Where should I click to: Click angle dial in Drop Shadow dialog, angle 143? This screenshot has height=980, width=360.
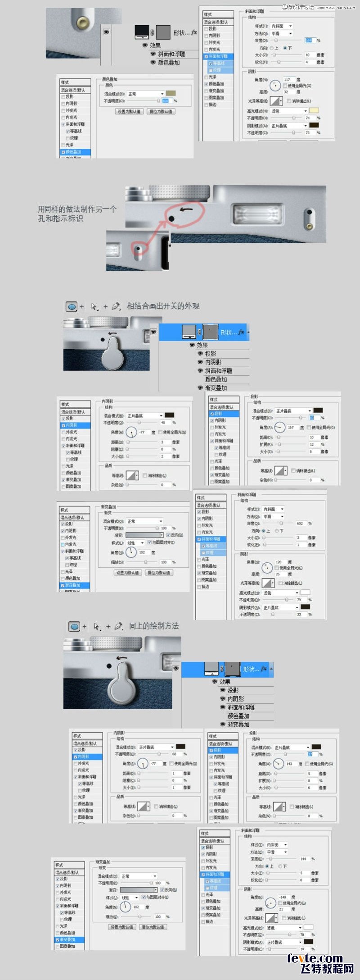[x=278, y=764]
